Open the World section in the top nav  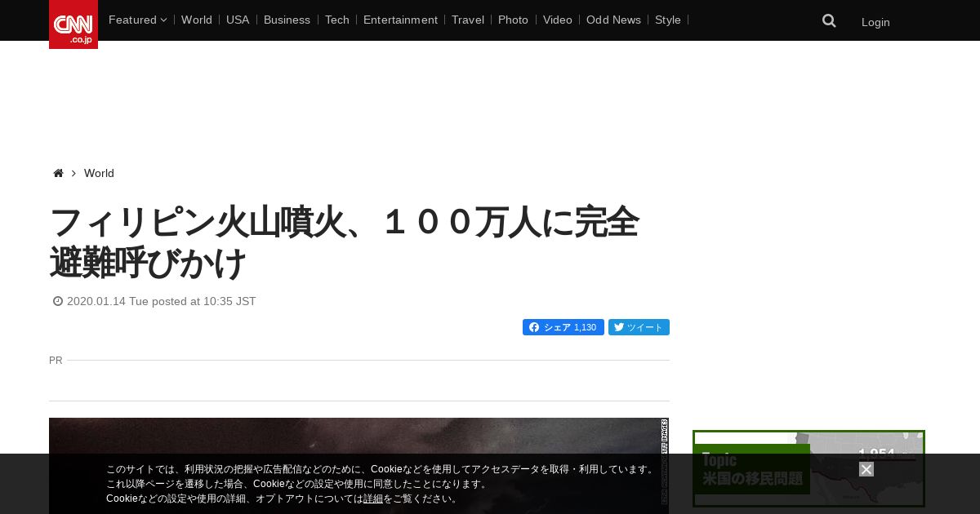click(197, 20)
